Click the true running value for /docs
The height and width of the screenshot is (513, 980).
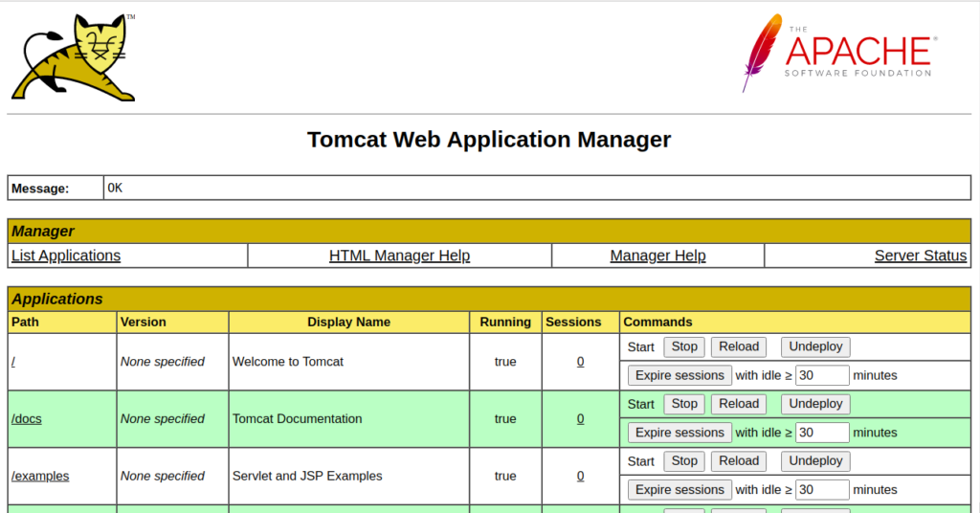tap(505, 418)
